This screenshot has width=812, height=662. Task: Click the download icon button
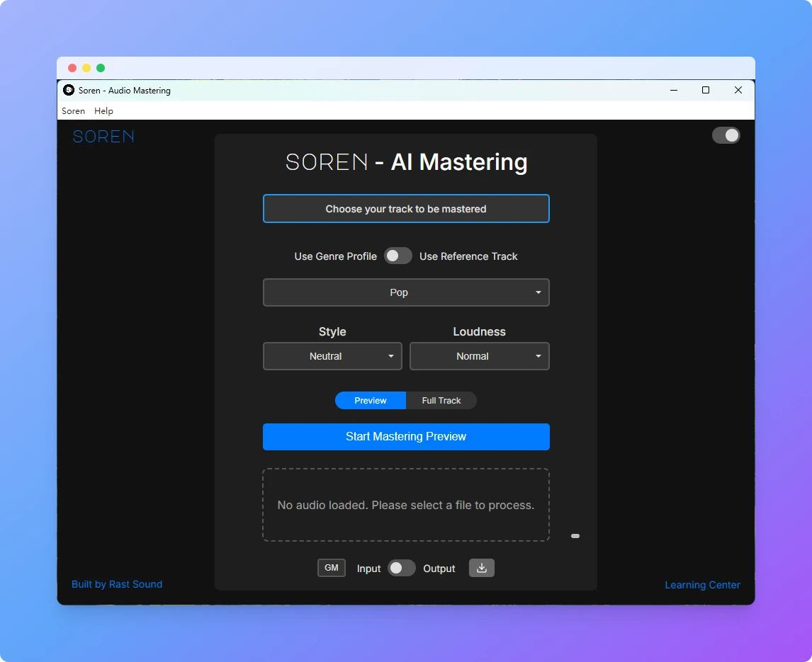click(x=481, y=568)
